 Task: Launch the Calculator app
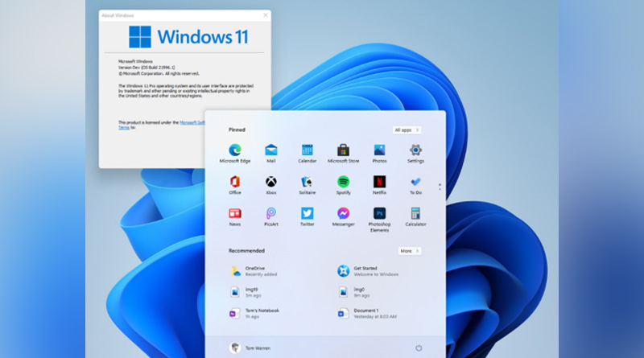pyautogui.click(x=415, y=216)
